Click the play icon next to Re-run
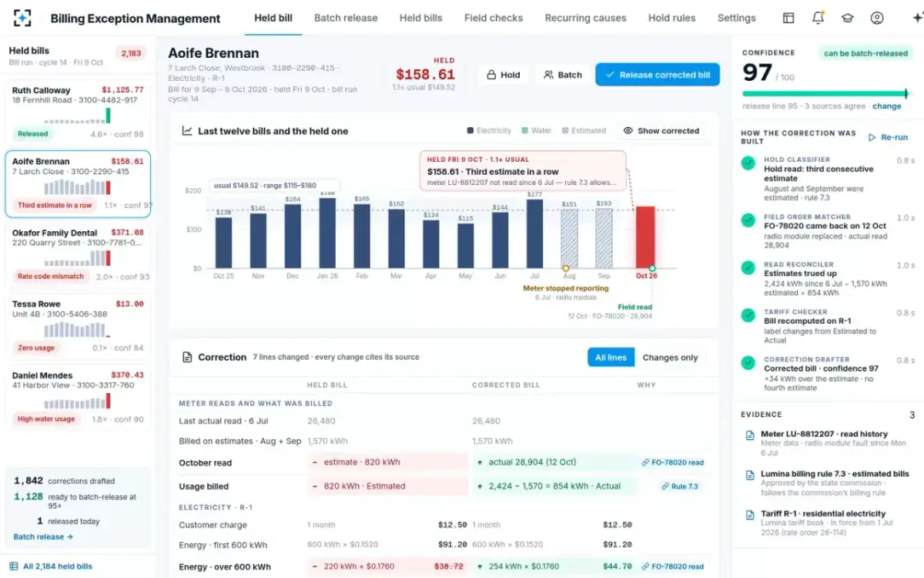The height and width of the screenshot is (578, 924). pos(872,137)
